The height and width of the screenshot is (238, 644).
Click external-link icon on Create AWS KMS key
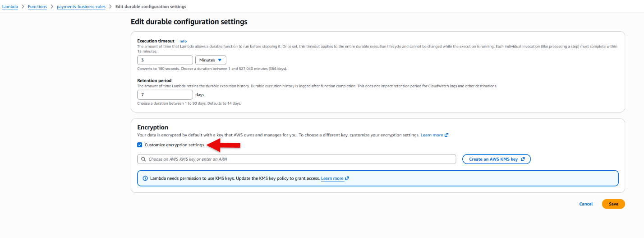[x=523, y=159]
